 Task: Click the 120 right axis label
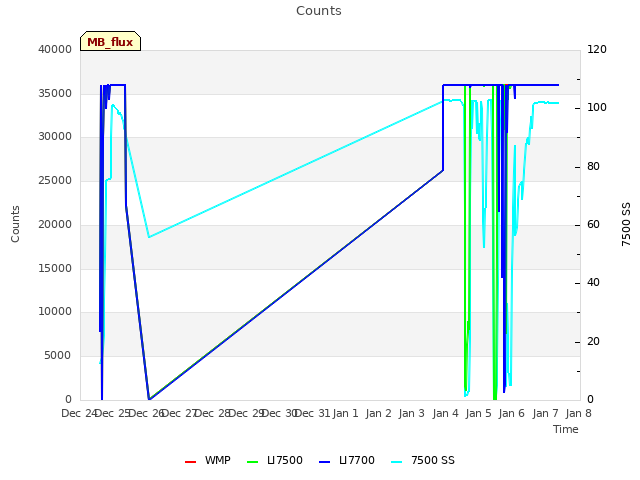(597, 49)
